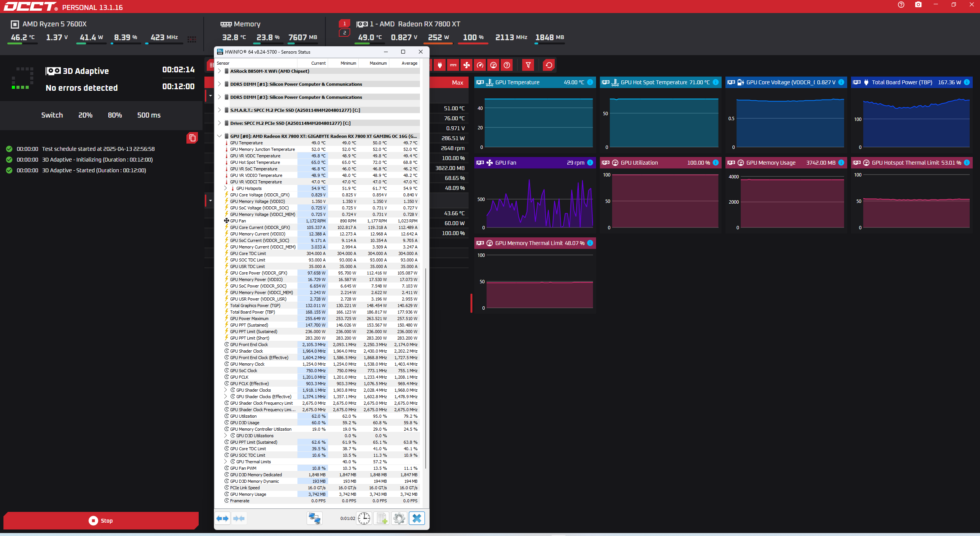The height and width of the screenshot is (536, 980).
Task: Expand GPU Shader Clocks (Effective) row
Action: [x=225, y=397]
